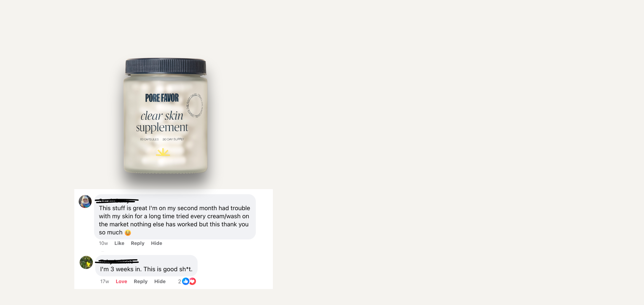The image size is (644, 305).
Task: Hide the 10w comment
Action: pos(156,243)
